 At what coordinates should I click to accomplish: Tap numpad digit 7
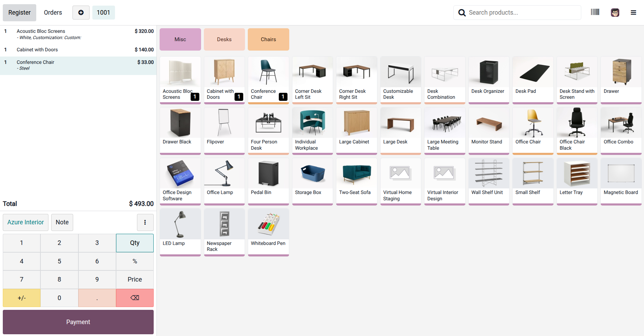(22, 279)
